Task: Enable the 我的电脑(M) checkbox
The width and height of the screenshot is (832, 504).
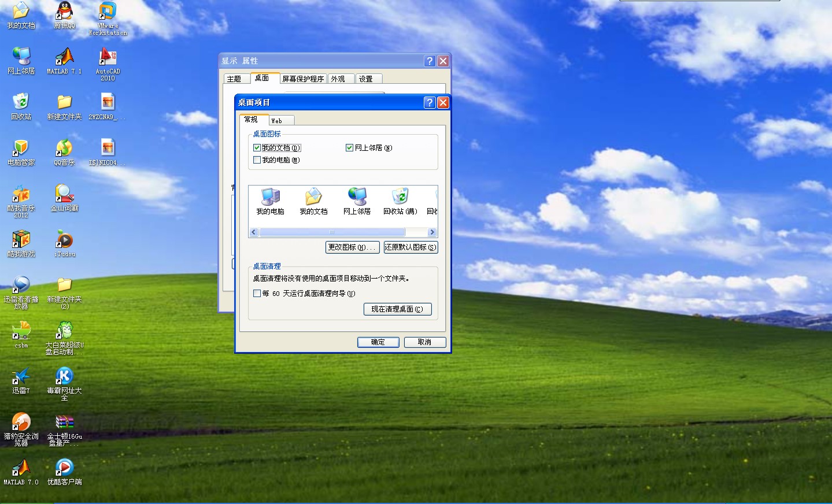Action: 257,160
